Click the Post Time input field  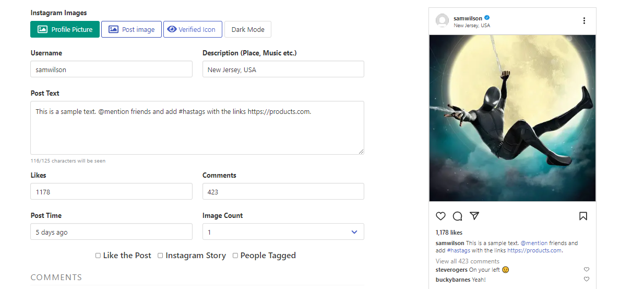[111, 232]
